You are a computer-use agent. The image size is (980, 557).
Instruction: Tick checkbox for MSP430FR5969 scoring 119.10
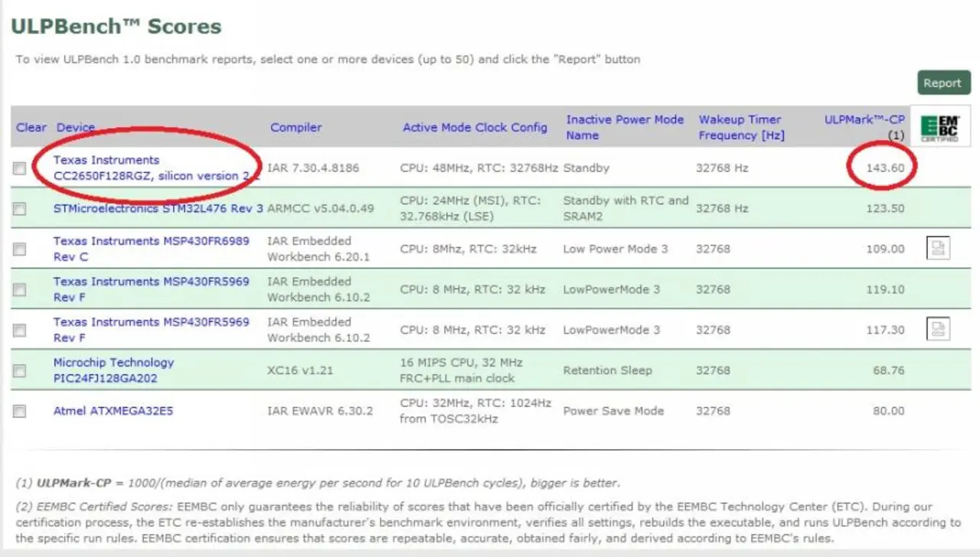coord(19,289)
